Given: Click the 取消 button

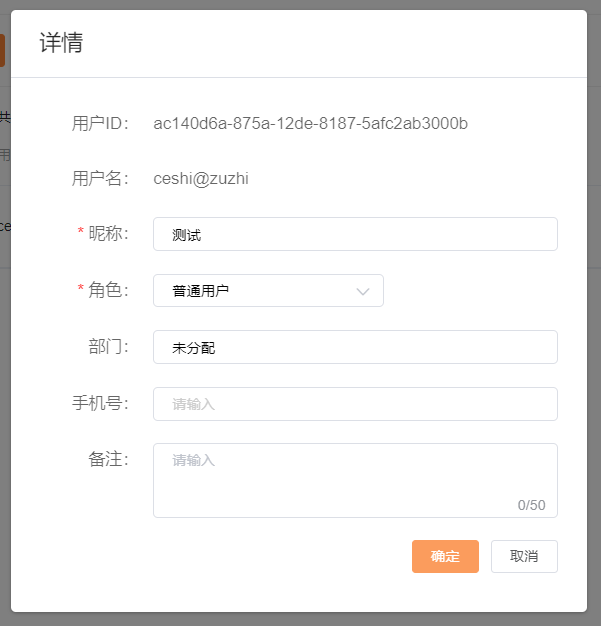Looking at the screenshot, I should 524,556.
